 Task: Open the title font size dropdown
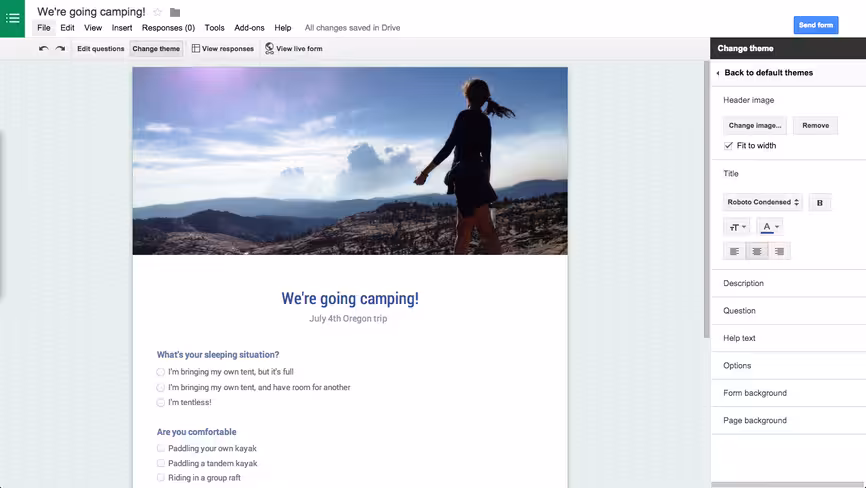(x=737, y=227)
